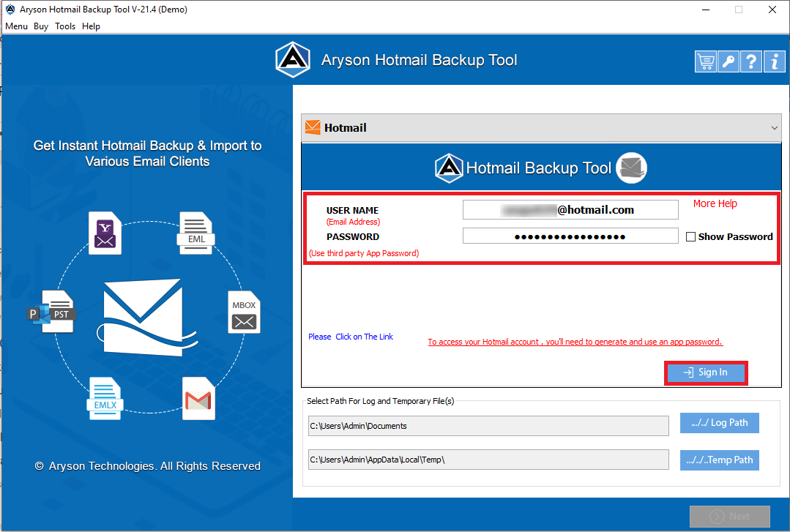Focus the User Name email field

[570, 209]
